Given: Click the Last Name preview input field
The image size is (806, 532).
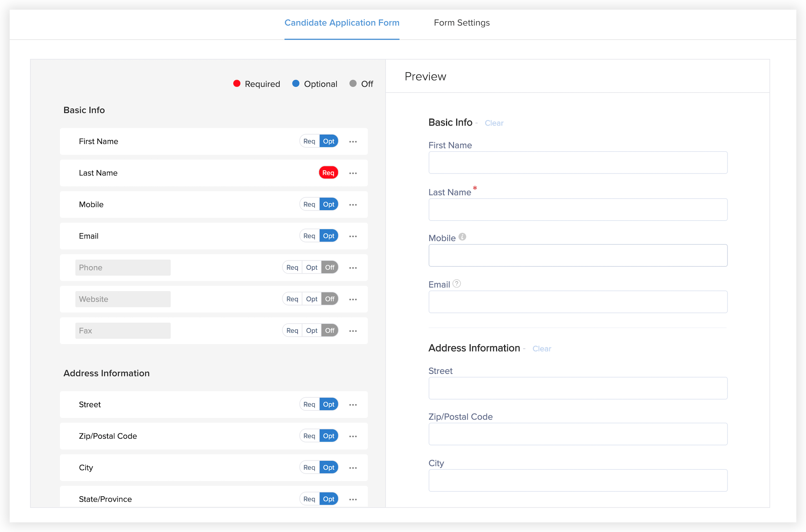Looking at the screenshot, I should coord(578,210).
